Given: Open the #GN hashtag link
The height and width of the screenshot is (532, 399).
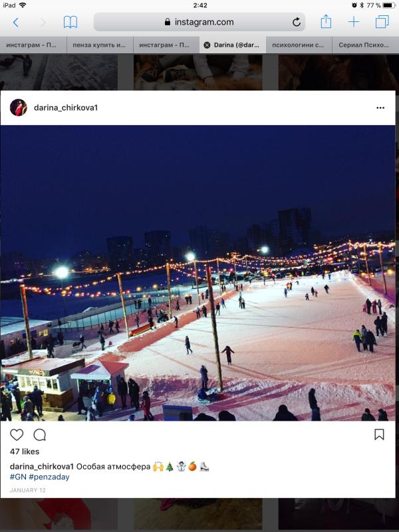Looking at the screenshot, I should tap(18, 477).
